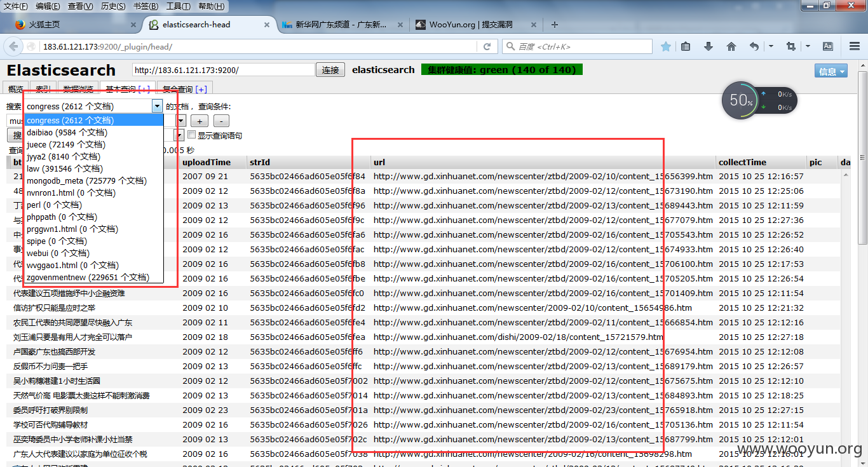Select wvggao1.html (0 个文档) option
This screenshot has height=467, width=868.
coord(93,265)
